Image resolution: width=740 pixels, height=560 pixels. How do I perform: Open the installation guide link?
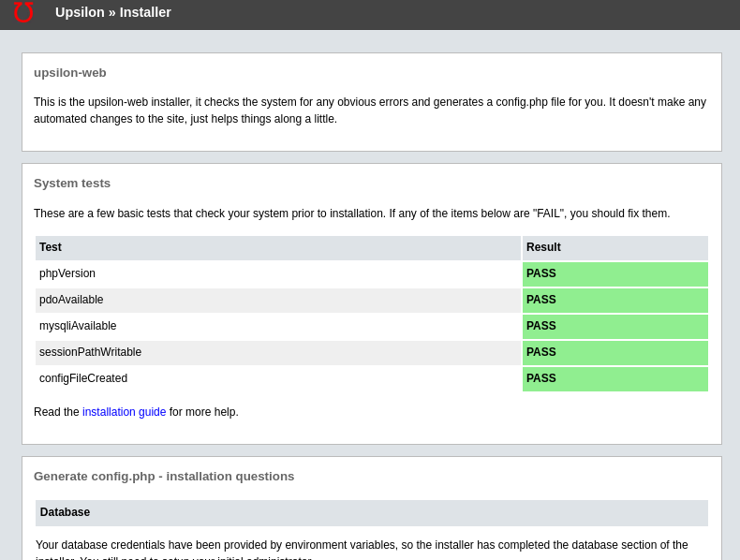(x=125, y=412)
